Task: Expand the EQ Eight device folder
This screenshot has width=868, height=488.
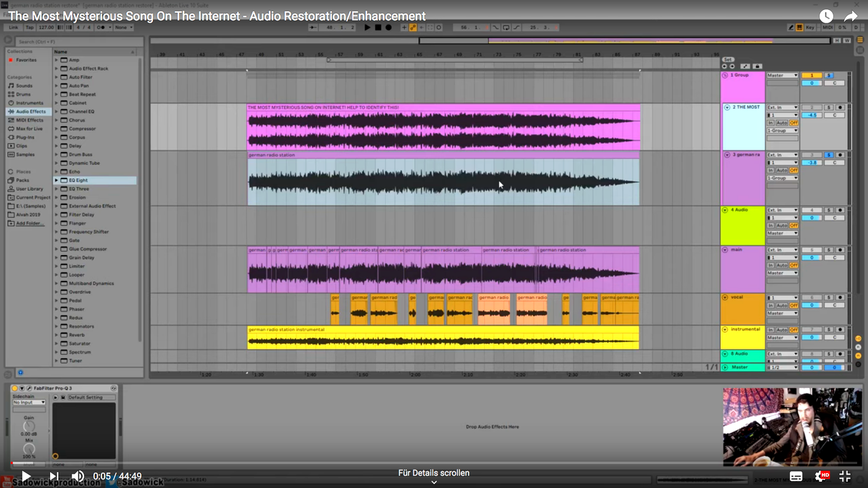Action: tap(57, 180)
